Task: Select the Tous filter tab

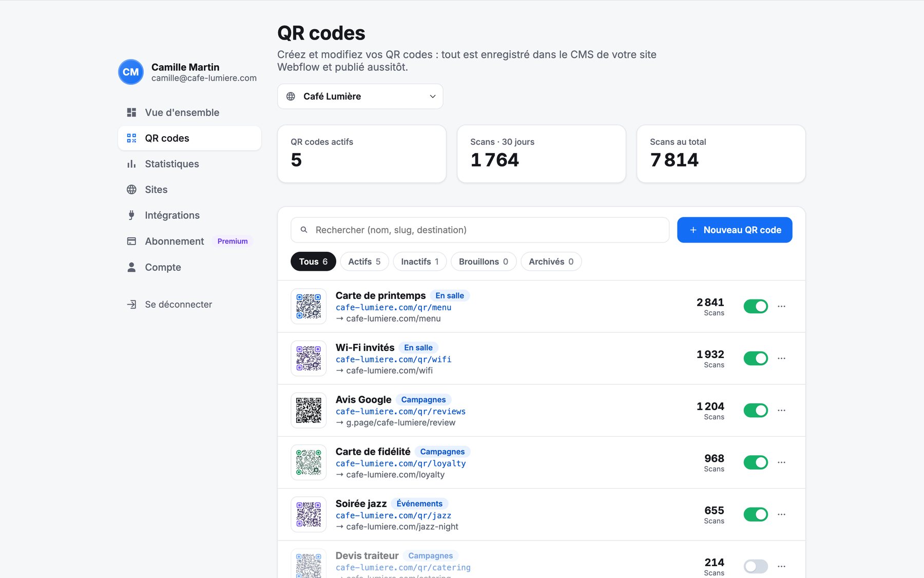Action: point(313,262)
